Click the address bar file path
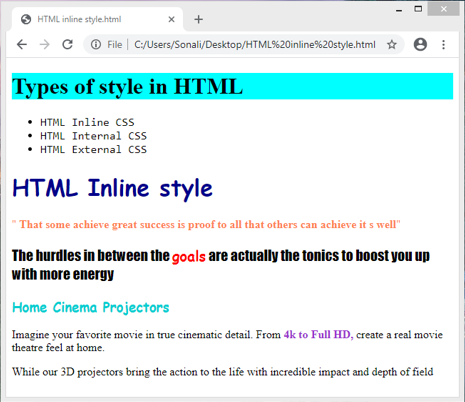This screenshot has width=465, height=402. click(x=255, y=45)
